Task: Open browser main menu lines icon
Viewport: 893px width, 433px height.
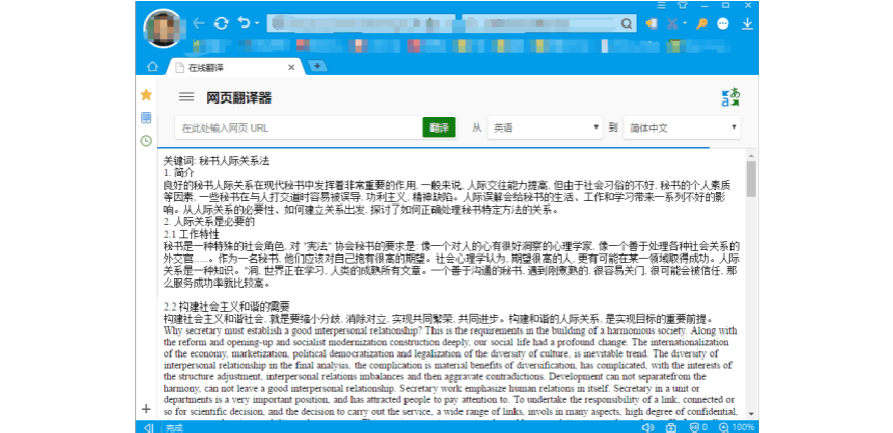Action: click(x=662, y=5)
